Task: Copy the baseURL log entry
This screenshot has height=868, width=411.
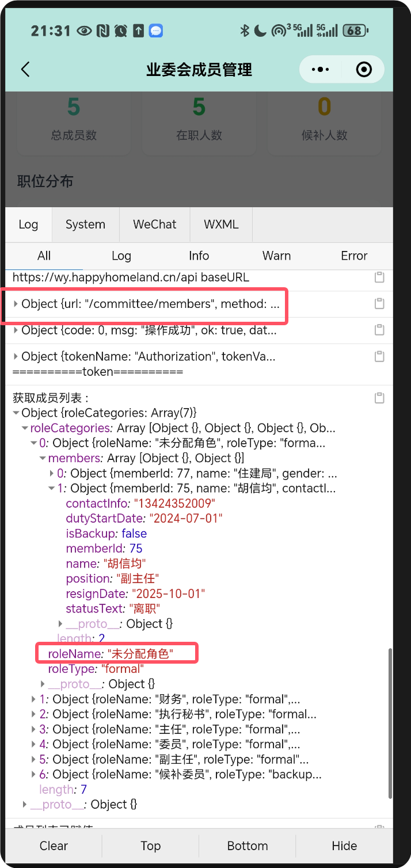Action: click(379, 277)
